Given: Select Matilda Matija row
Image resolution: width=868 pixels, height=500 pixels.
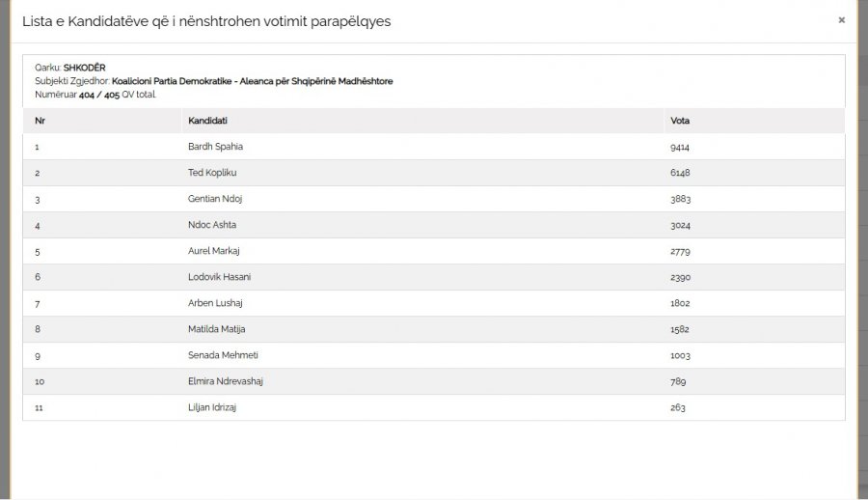Looking at the screenshot, I should point(434,329).
